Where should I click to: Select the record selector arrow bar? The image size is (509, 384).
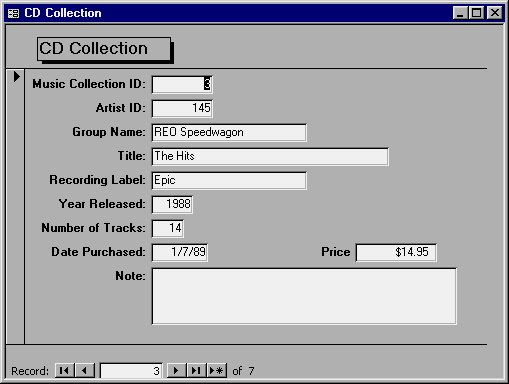15,206
